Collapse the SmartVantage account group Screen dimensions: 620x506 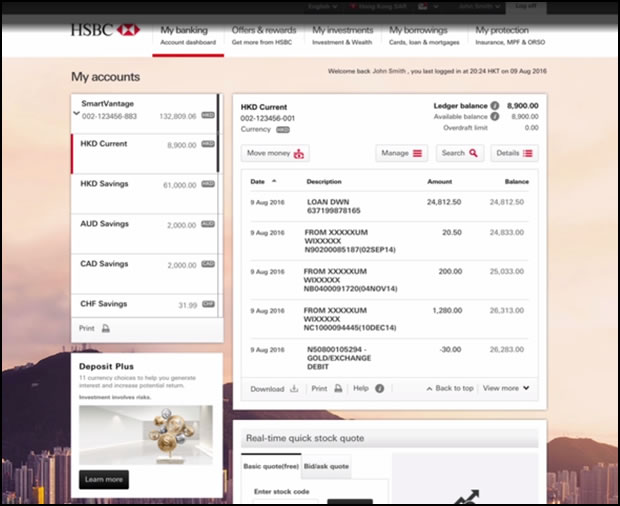(x=76, y=113)
